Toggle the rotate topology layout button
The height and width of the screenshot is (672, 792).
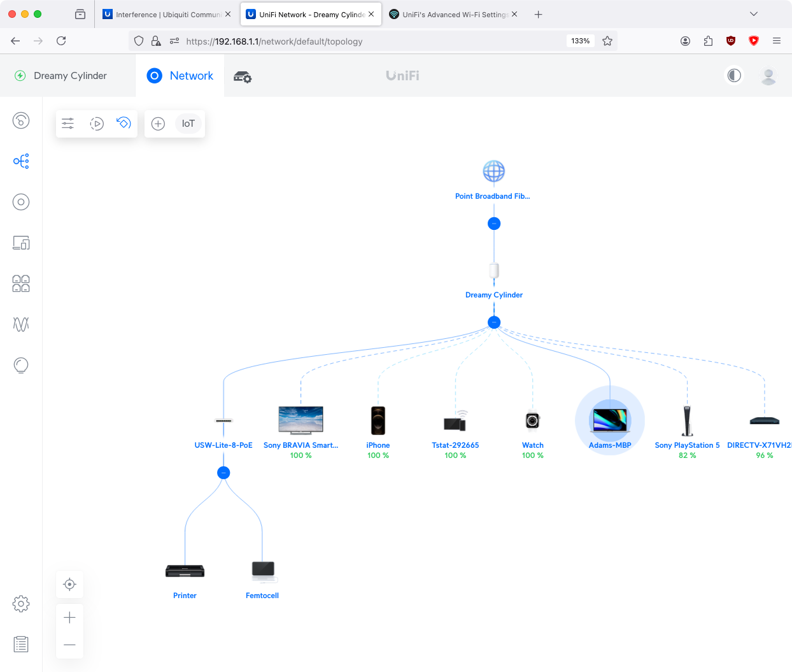[124, 123]
